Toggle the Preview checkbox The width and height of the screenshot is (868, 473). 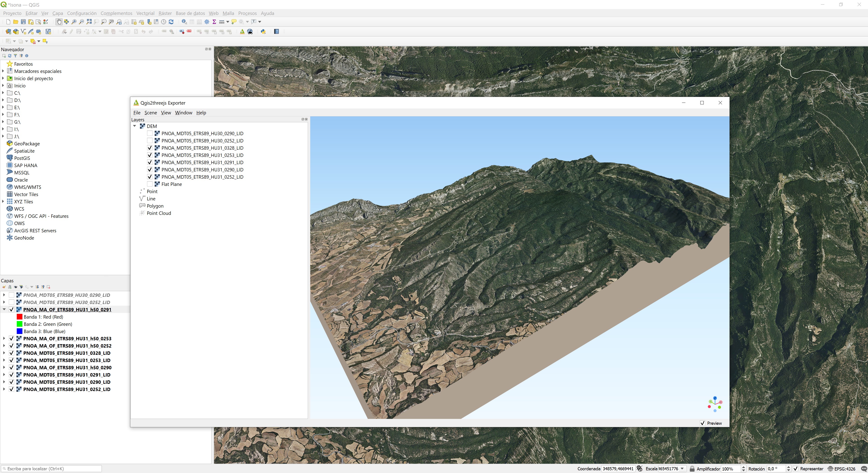[x=703, y=423]
